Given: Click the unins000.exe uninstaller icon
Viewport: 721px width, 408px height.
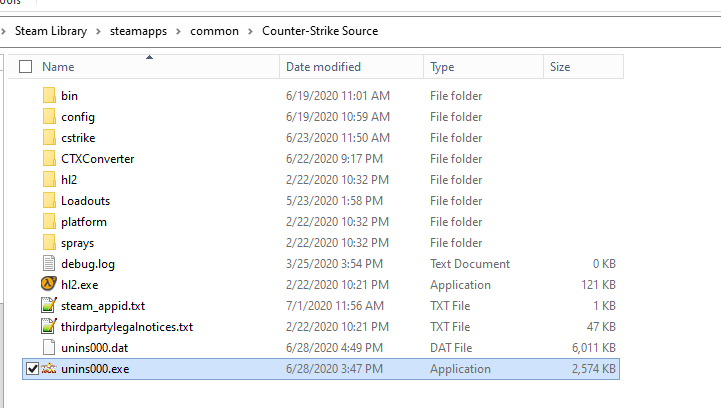Looking at the screenshot, I should point(49,369).
